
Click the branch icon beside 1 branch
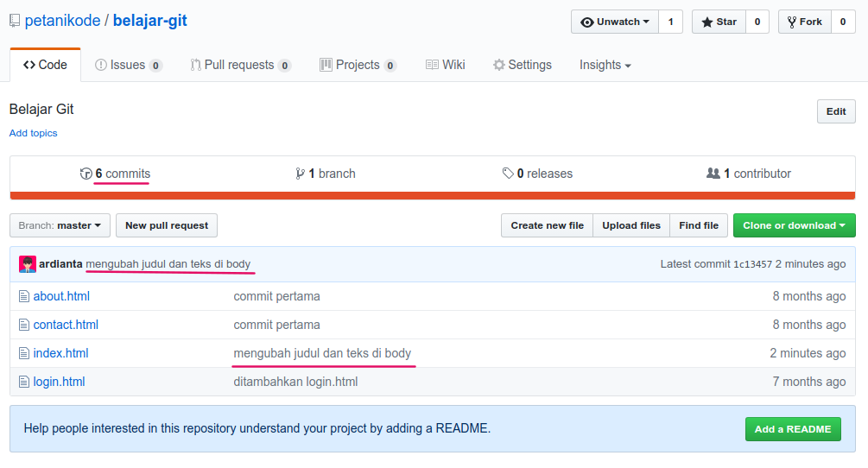(300, 174)
